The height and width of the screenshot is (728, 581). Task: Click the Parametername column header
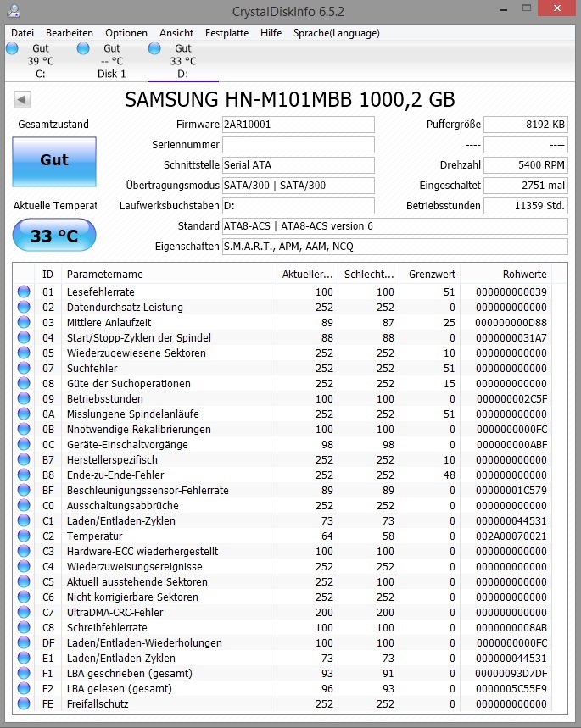(168, 274)
